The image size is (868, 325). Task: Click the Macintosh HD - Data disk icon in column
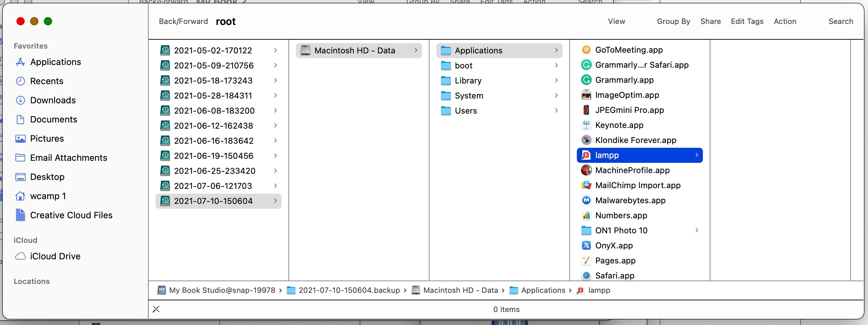pyautogui.click(x=305, y=51)
